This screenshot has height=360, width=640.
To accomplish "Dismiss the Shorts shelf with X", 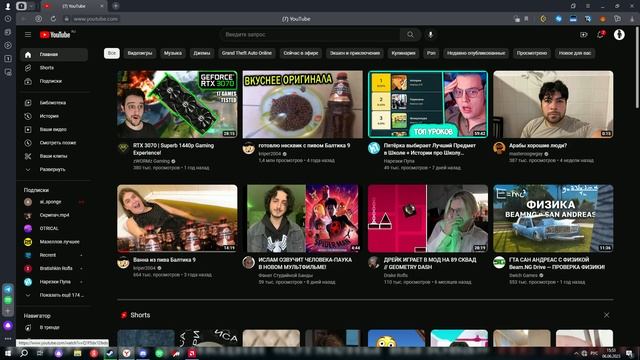I will pos(607,315).
